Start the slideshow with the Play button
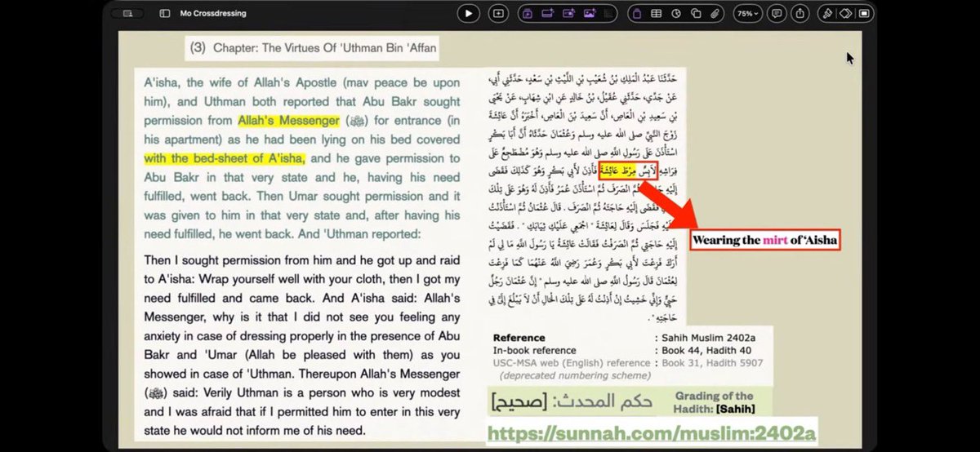Viewport: 980px width, 452px height. 468,13
